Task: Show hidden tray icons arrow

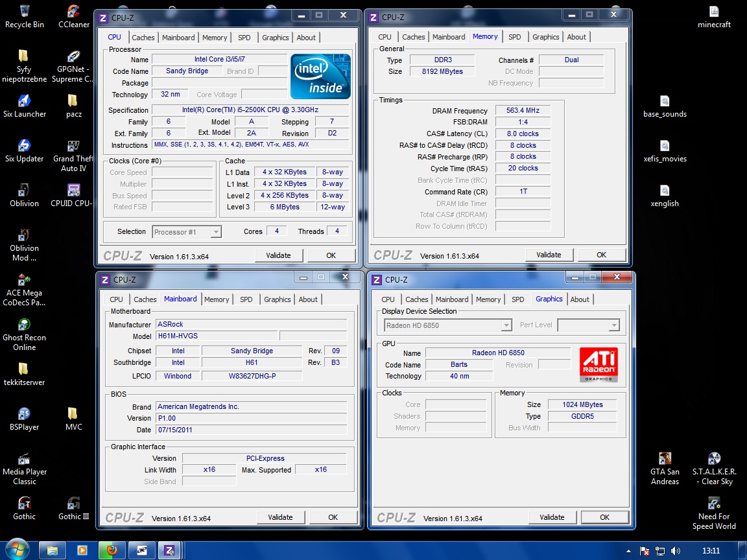Action: click(628, 551)
